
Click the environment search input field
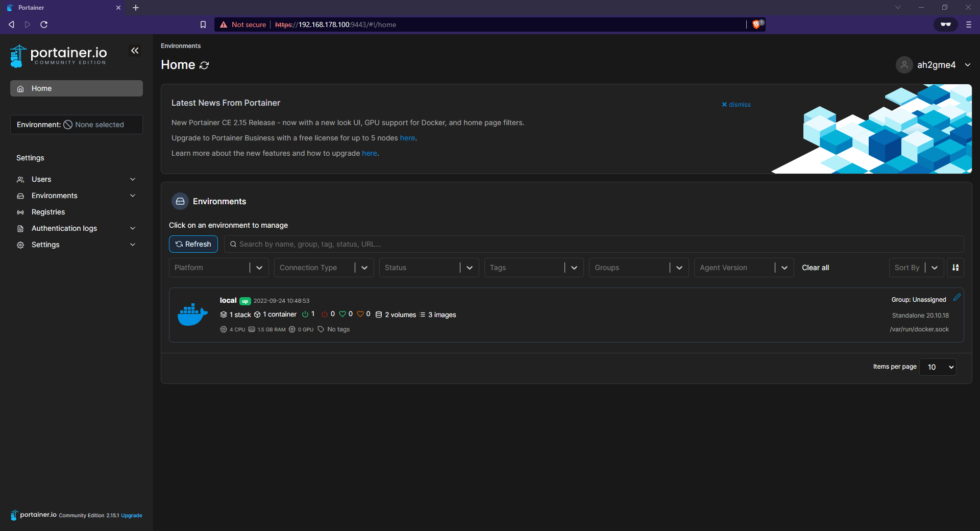click(x=459, y=244)
